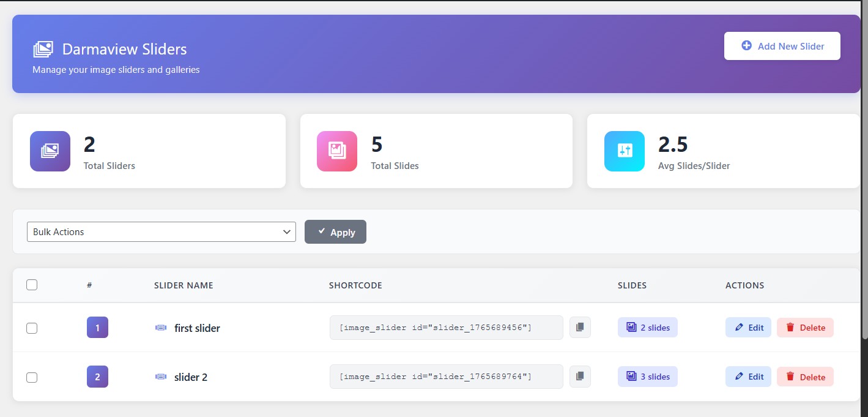The width and height of the screenshot is (868, 417).
Task: Check the box for slider 2 row
Action: point(32,377)
